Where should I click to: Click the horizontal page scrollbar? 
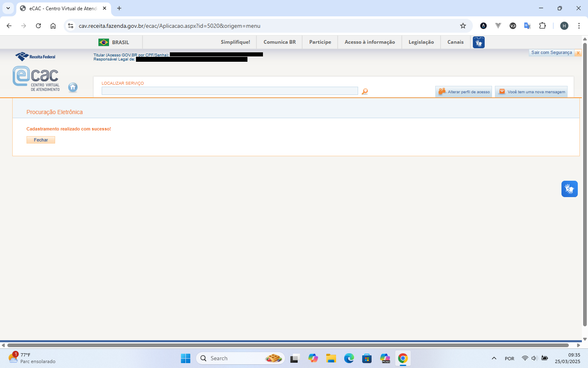point(286,345)
